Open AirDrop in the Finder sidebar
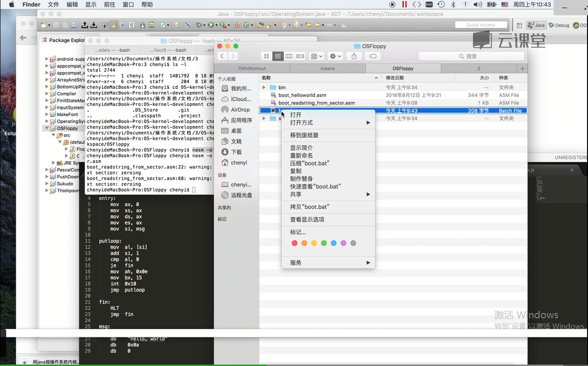Viewport: 588px width, 366px height. (240, 110)
